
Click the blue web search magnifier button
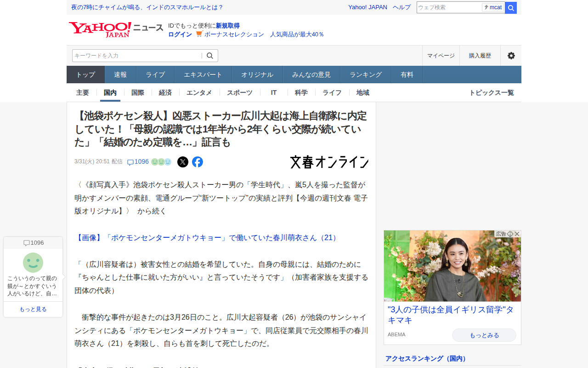click(511, 8)
